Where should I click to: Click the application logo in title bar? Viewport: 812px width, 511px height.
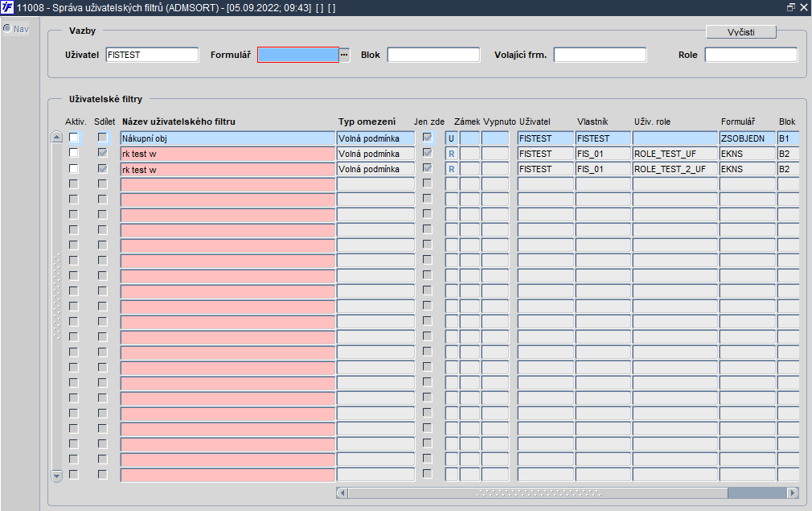7,7
